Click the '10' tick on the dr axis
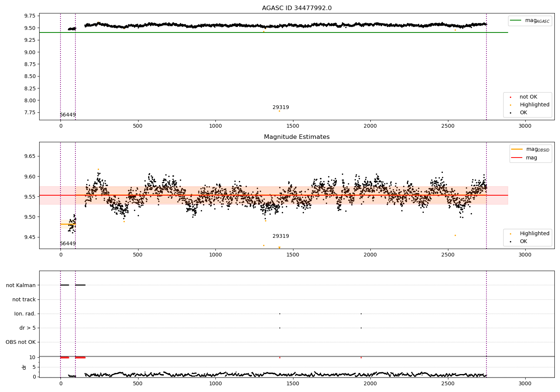Screen dimensions: 560x392 tap(32, 357)
